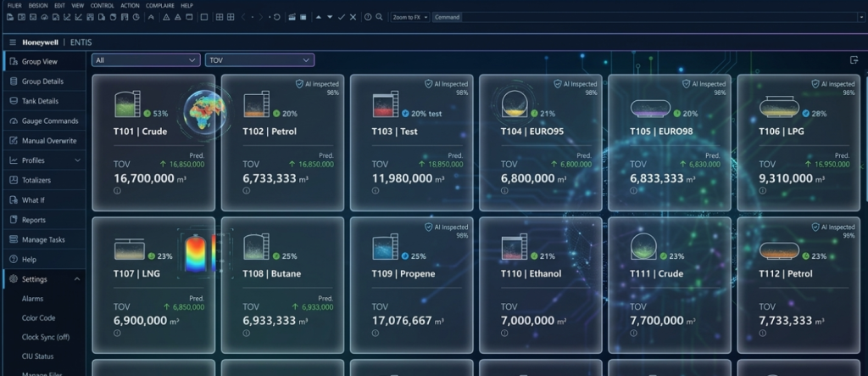Open the CONTROL menu
This screenshot has width=868, height=376.
[102, 5]
